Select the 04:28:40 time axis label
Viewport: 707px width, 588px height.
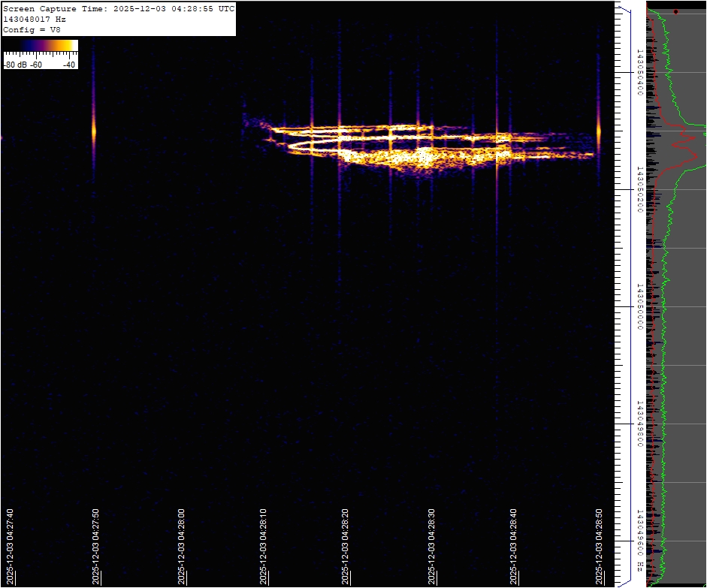[x=513, y=547]
